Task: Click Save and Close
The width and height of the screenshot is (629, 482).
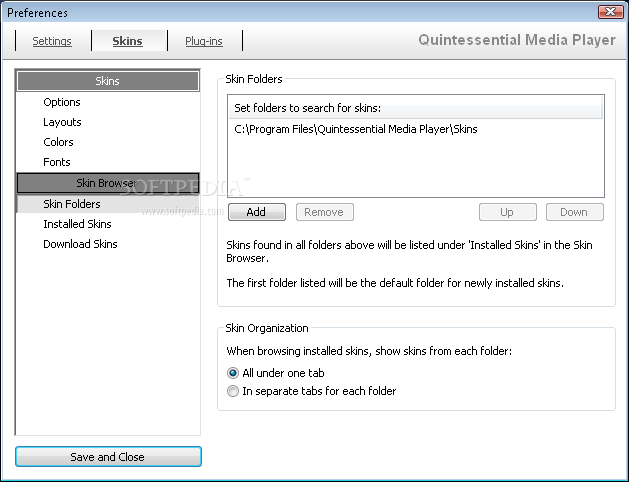Action: point(108,457)
